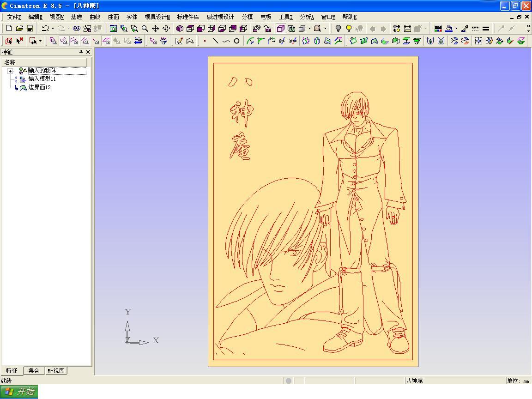
Task: Save the document with the floppy disk icon
Action: pyautogui.click(x=30, y=29)
